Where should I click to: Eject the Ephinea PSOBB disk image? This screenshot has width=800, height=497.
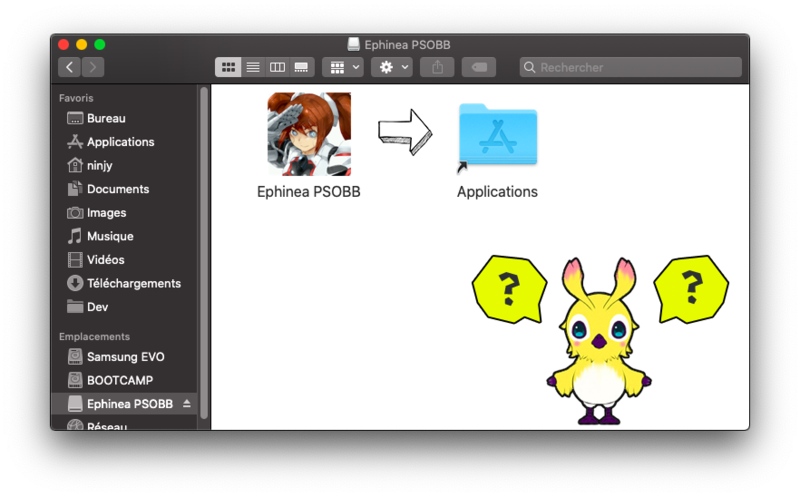(x=187, y=404)
